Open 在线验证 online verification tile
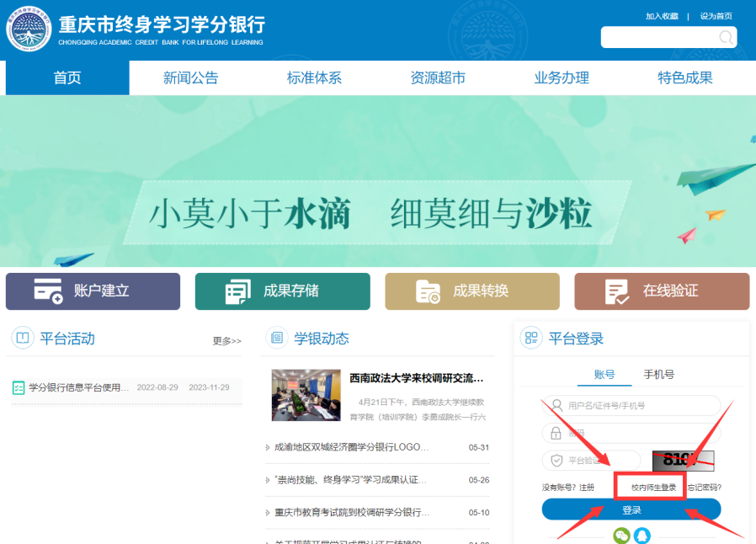The height and width of the screenshot is (544, 756). click(661, 291)
